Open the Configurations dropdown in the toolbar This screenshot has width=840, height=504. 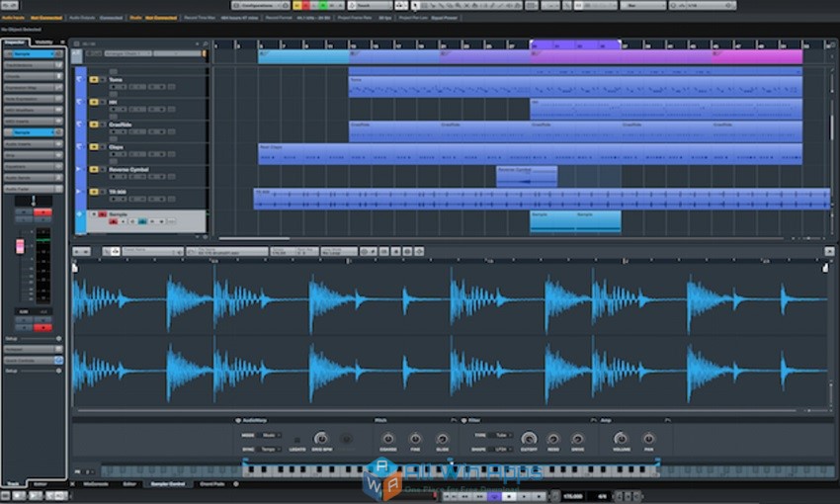pyautogui.click(x=260, y=5)
